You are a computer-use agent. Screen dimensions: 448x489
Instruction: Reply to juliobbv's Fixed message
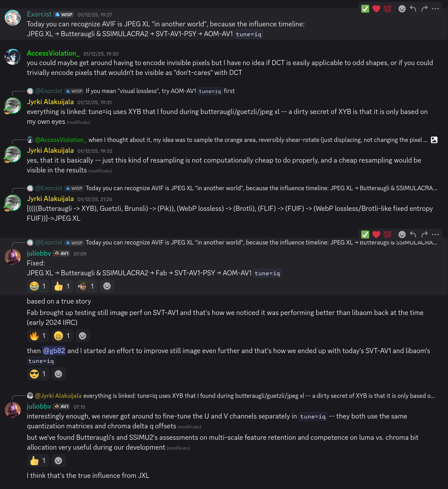coord(413,234)
